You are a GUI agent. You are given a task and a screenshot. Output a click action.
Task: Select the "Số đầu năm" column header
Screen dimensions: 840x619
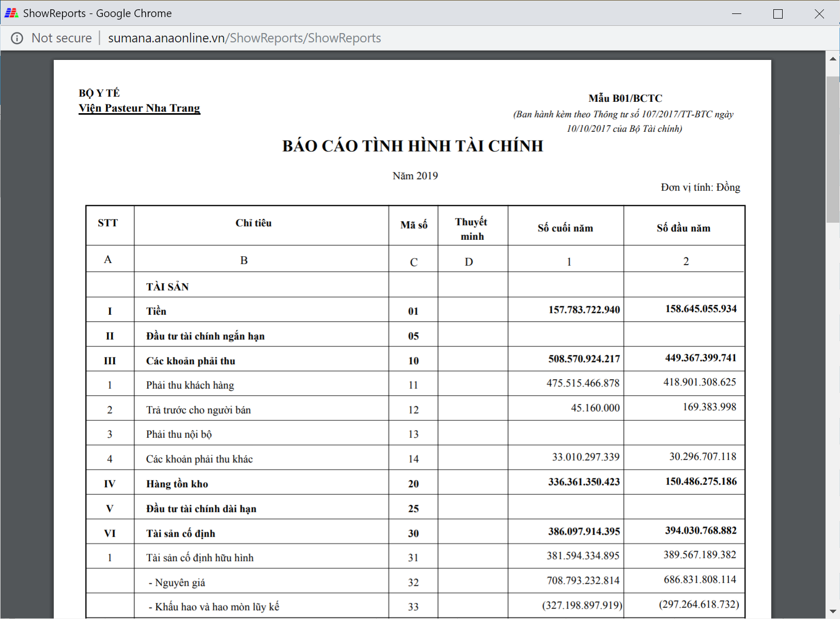point(683,228)
